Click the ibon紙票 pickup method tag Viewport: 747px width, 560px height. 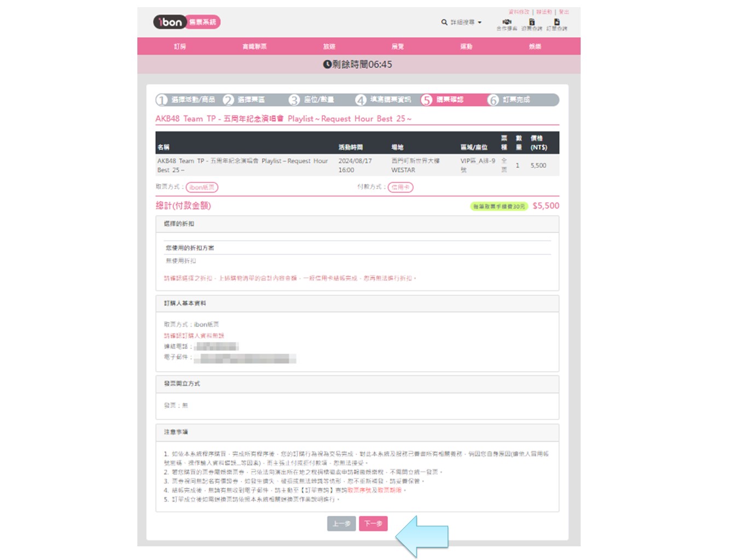tap(202, 188)
